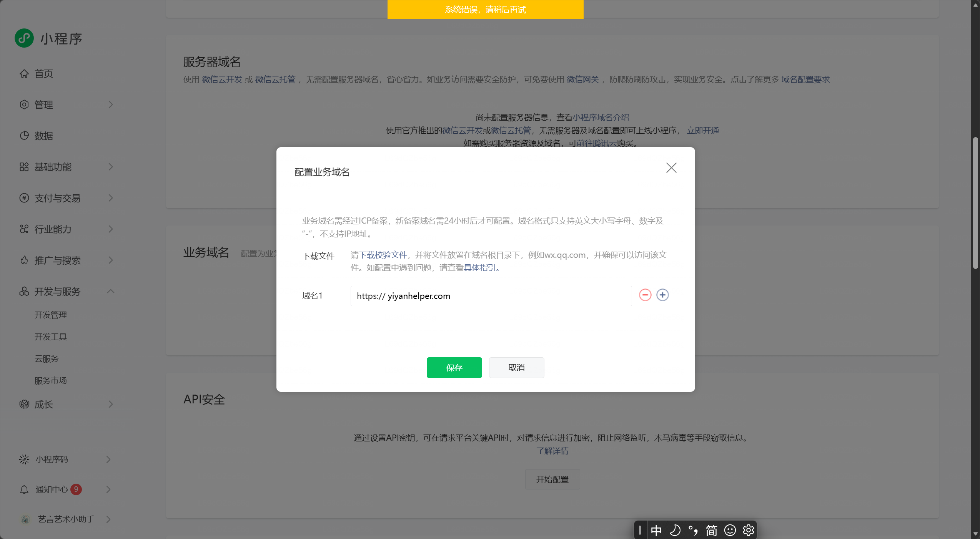Open 云服务 submenu item
The image size is (980, 539).
tap(47, 358)
